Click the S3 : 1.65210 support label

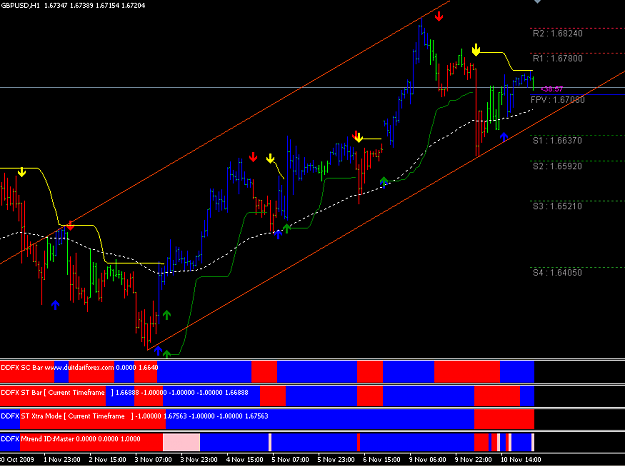[x=557, y=206]
